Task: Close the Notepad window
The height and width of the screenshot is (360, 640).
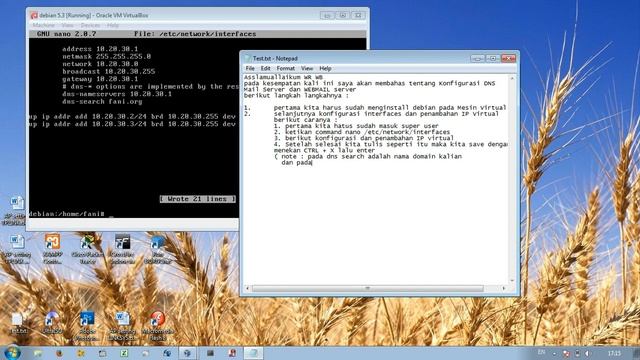Action: pyautogui.click(x=508, y=58)
